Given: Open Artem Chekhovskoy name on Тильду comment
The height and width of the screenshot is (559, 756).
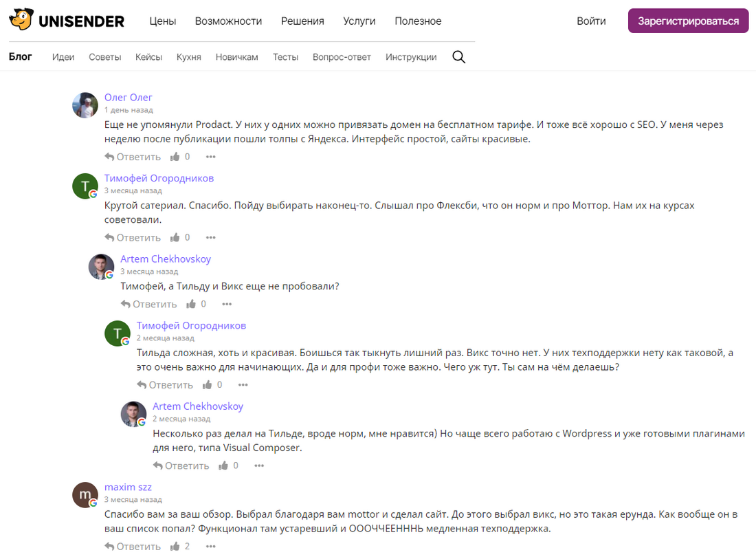Looking at the screenshot, I should (166, 259).
